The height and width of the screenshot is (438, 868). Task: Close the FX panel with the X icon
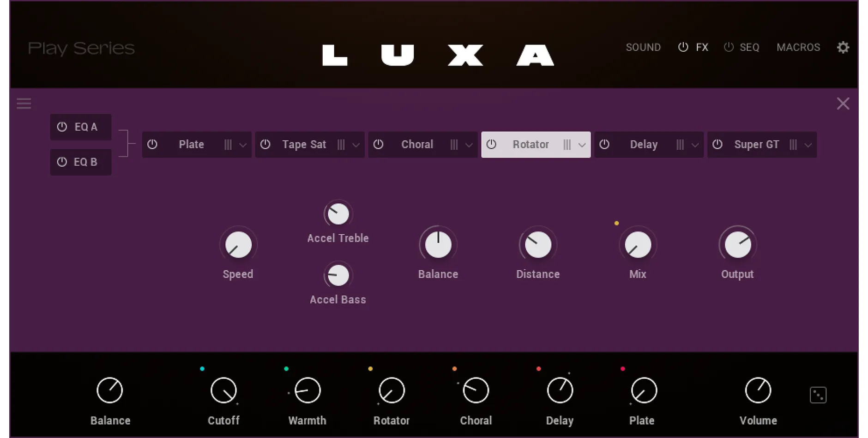pos(844,103)
